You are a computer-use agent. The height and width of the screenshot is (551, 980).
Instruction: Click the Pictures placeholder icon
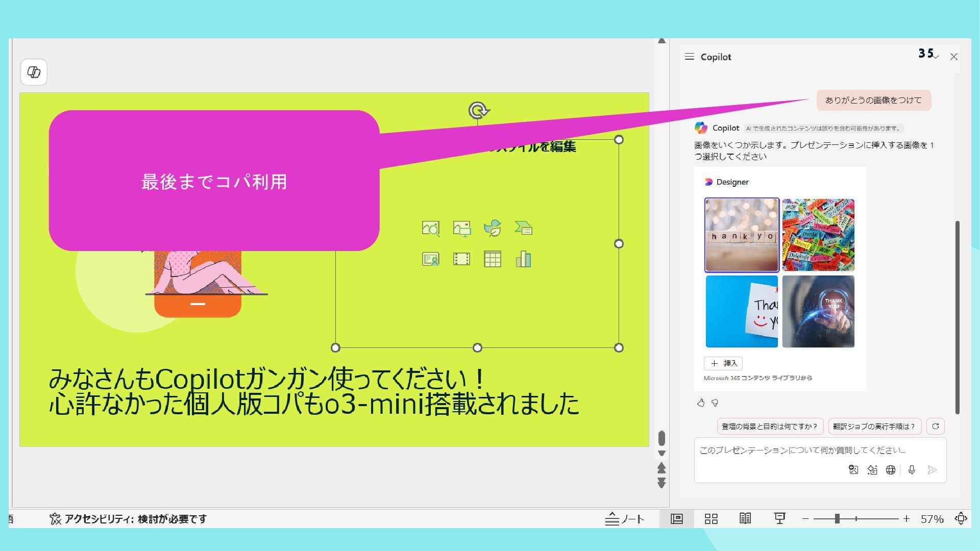click(x=461, y=228)
